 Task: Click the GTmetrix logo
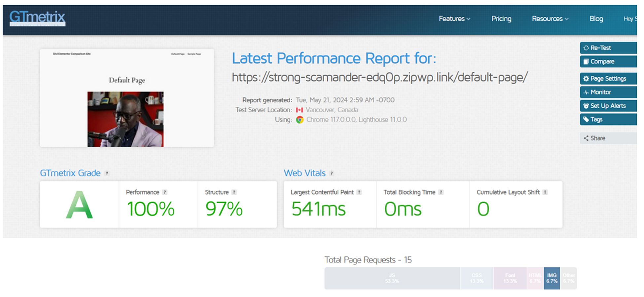pyautogui.click(x=37, y=18)
